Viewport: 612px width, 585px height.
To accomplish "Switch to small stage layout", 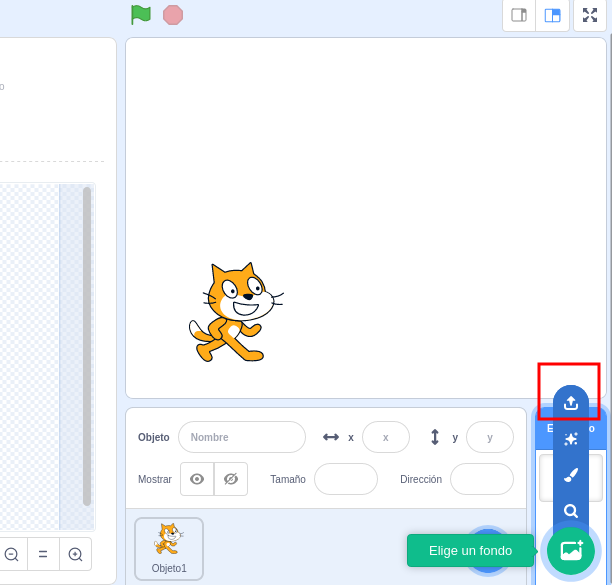I will point(519,16).
